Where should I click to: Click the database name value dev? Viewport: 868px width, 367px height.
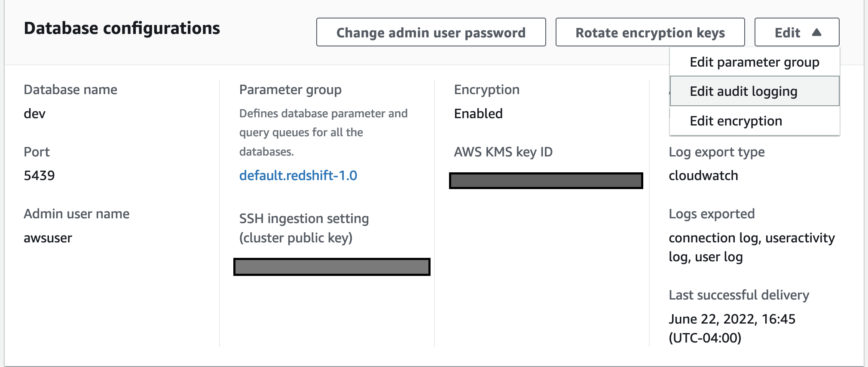click(34, 113)
